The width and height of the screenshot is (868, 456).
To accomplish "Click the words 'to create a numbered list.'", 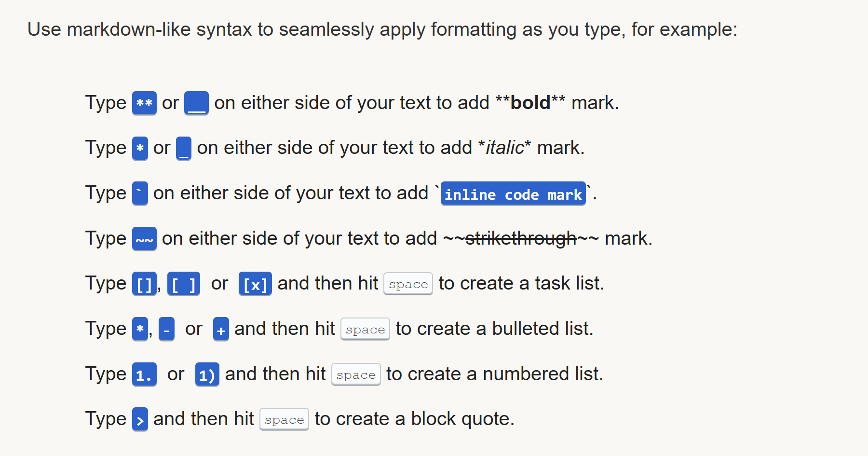I will tap(495, 374).
